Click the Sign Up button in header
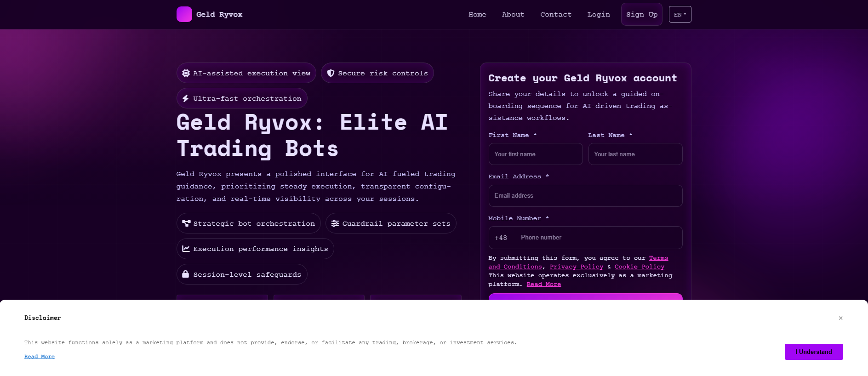Screen dimensions: 868x376 pyautogui.click(x=642, y=14)
